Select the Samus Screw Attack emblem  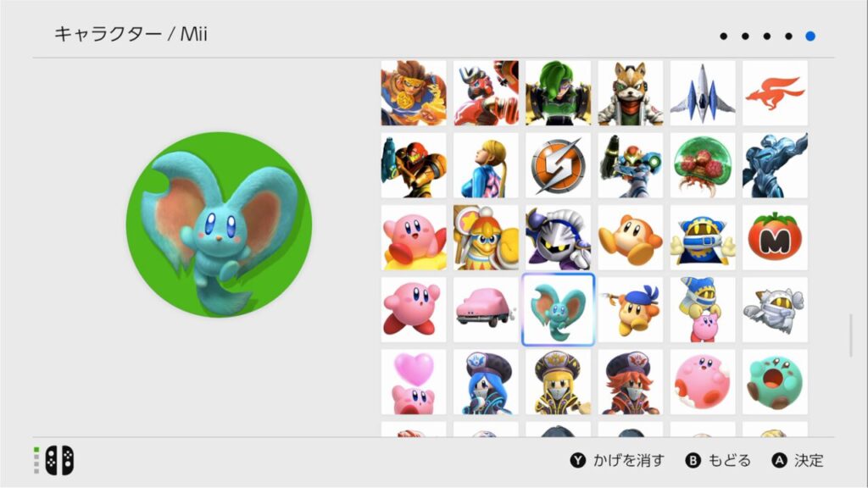click(x=558, y=165)
